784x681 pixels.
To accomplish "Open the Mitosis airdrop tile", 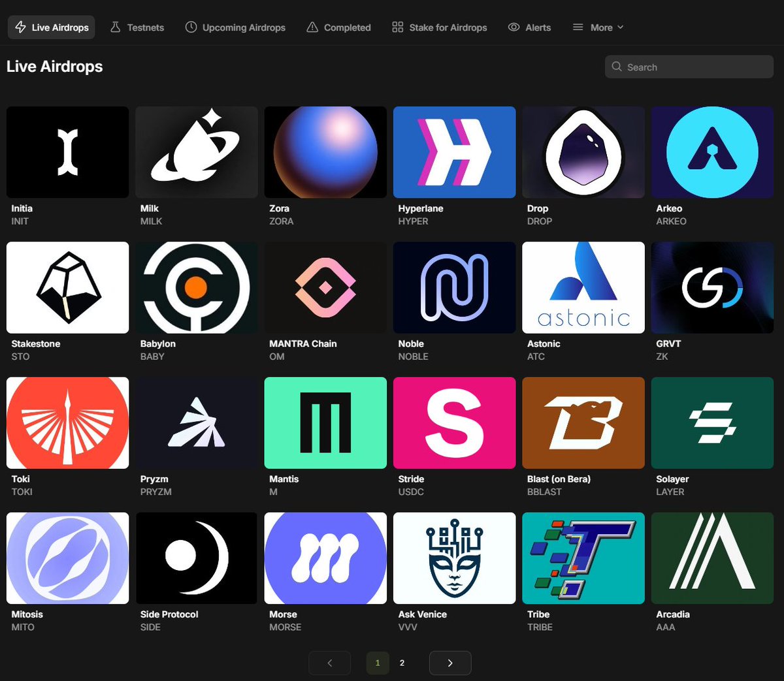I will click(67, 558).
